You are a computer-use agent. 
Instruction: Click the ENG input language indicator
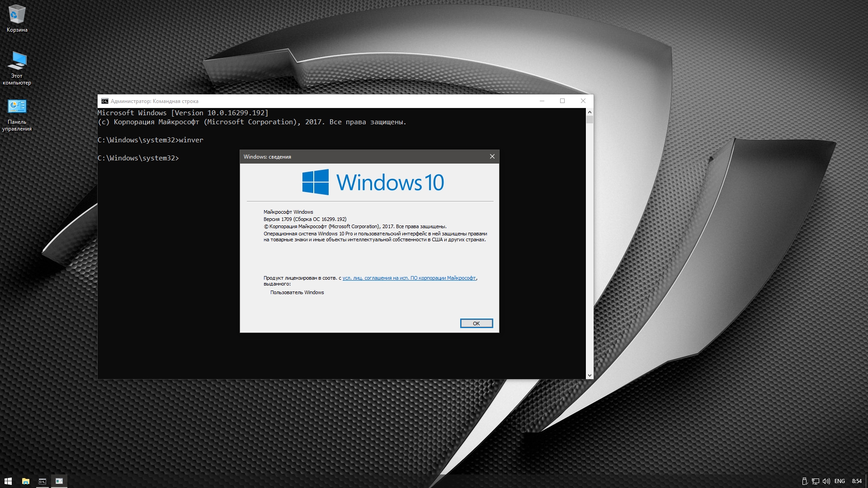(840, 481)
